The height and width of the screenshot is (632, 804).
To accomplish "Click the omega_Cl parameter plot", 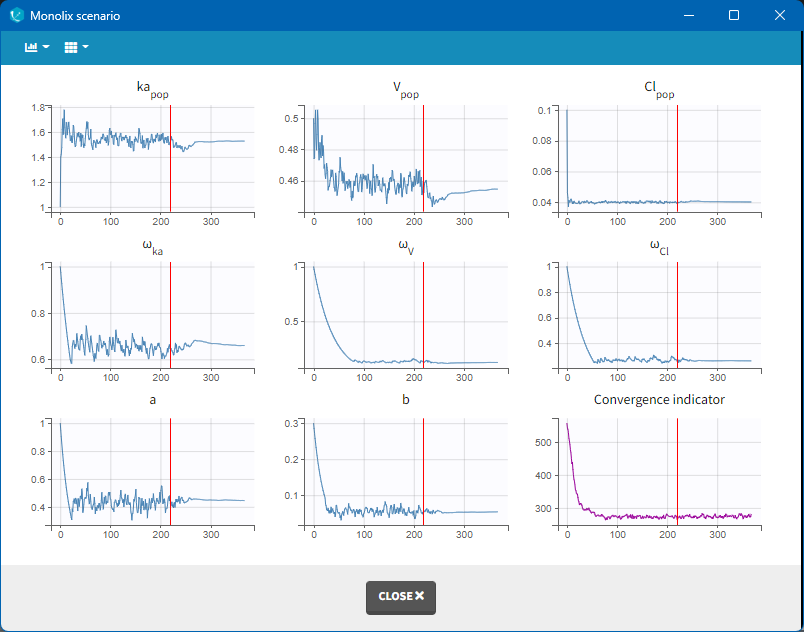I will point(658,316).
